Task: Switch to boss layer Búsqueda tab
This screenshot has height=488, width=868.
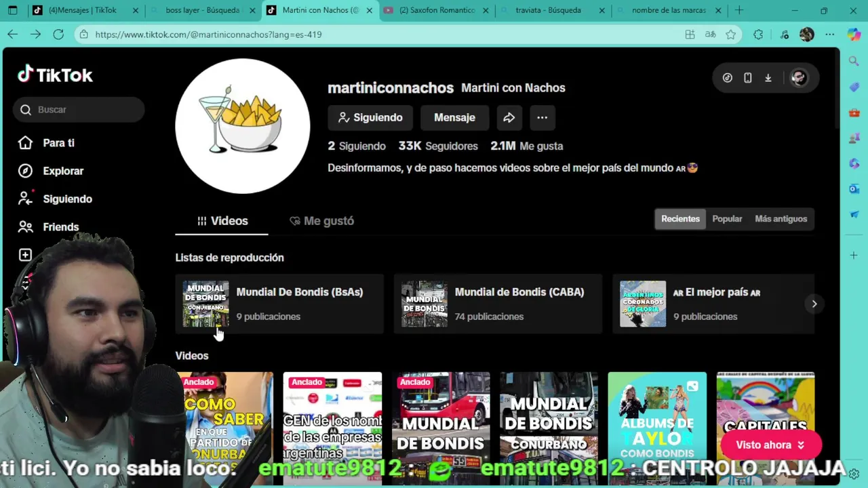Action: [202, 10]
